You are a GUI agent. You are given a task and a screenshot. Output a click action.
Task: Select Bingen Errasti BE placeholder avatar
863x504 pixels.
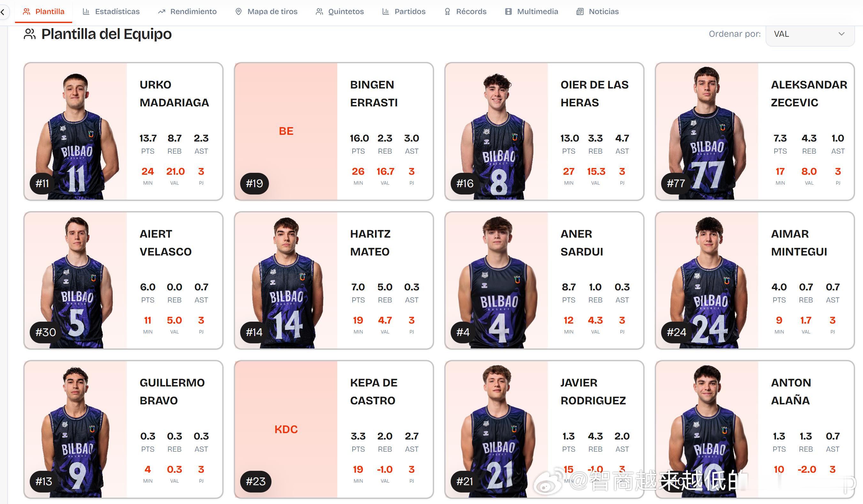pos(286,132)
